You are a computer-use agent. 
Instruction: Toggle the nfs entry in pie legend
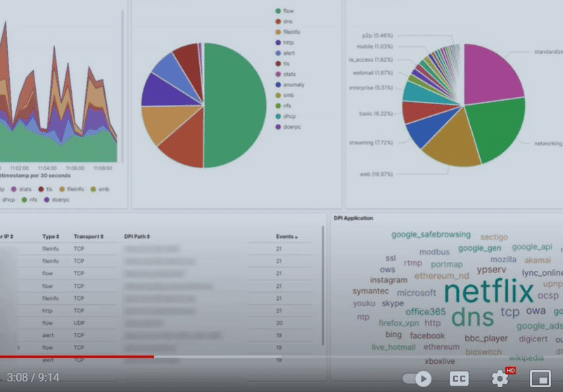tap(283, 106)
